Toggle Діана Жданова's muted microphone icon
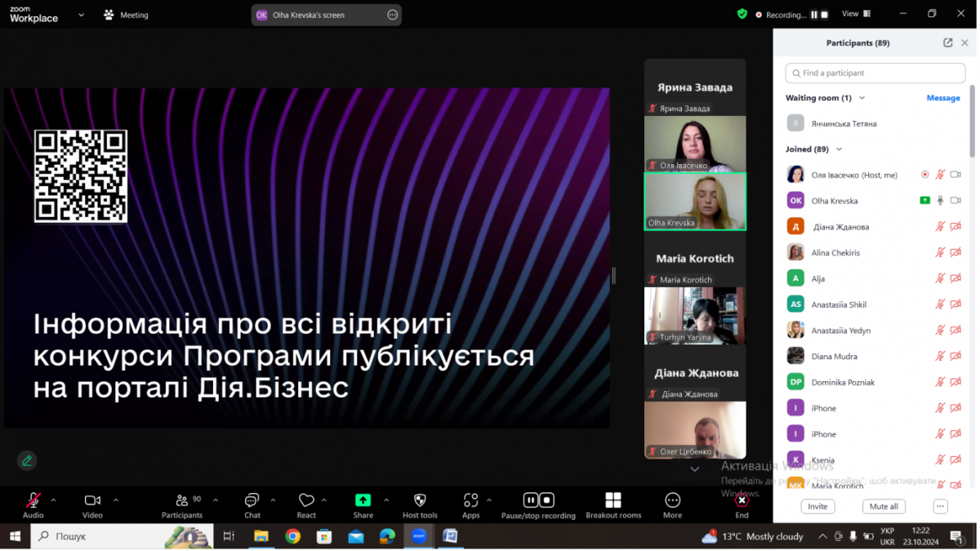 [x=940, y=226]
